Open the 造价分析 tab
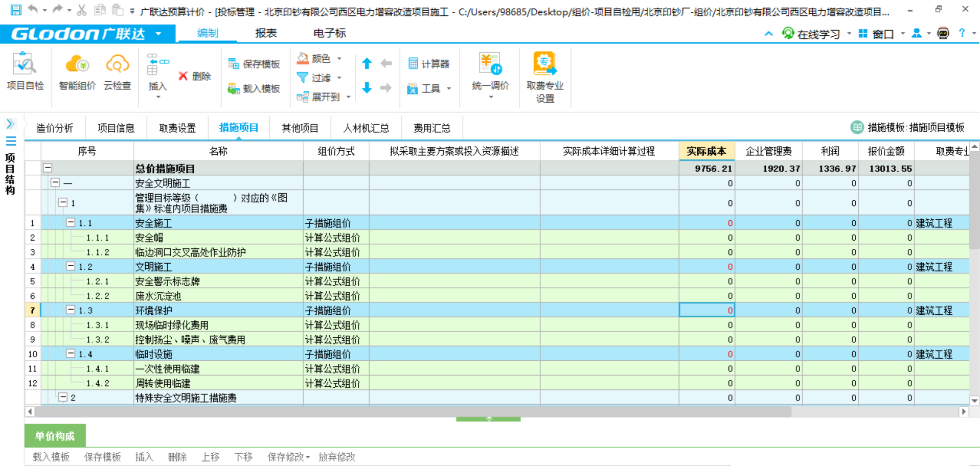Image resolution: width=980 pixels, height=466 pixels. point(55,128)
